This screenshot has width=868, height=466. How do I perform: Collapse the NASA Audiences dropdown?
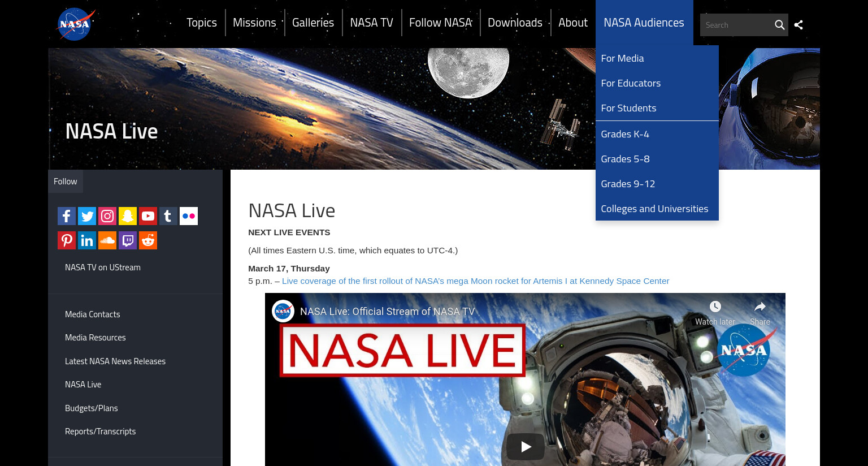point(644,23)
